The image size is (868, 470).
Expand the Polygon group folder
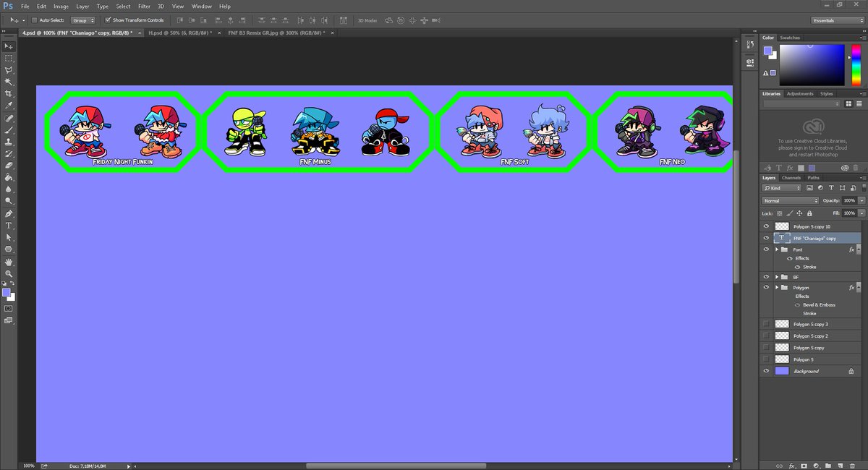coord(777,288)
